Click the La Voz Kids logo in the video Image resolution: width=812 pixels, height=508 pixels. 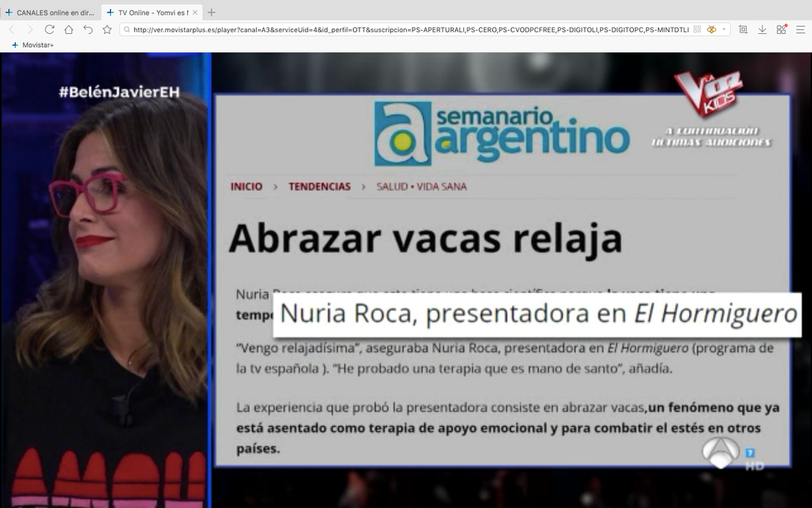(x=708, y=93)
